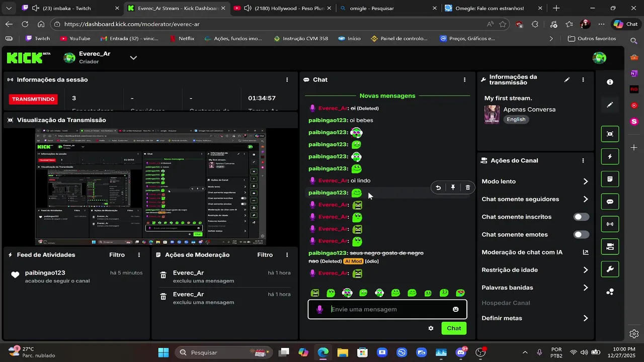This screenshot has height=362, width=644.
Task: Toggle the chat bubble widget sidebar icon
Action: pos(610,202)
